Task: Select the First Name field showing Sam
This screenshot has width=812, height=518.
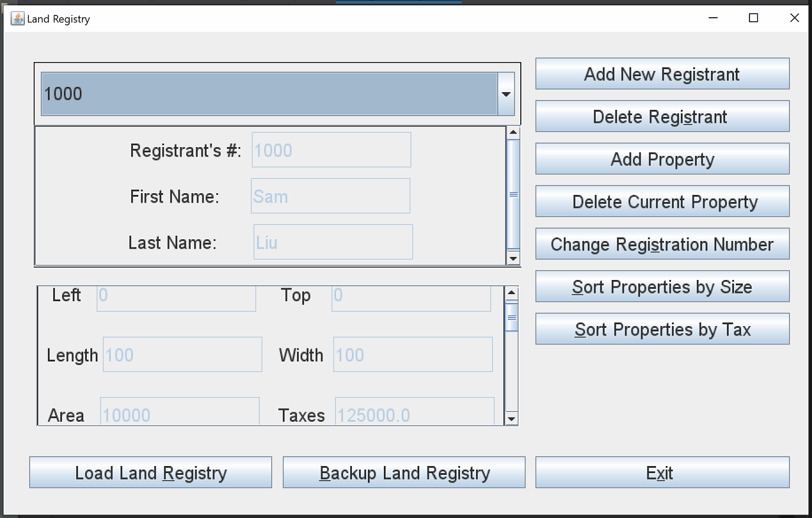Action: (x=330, y=196)
